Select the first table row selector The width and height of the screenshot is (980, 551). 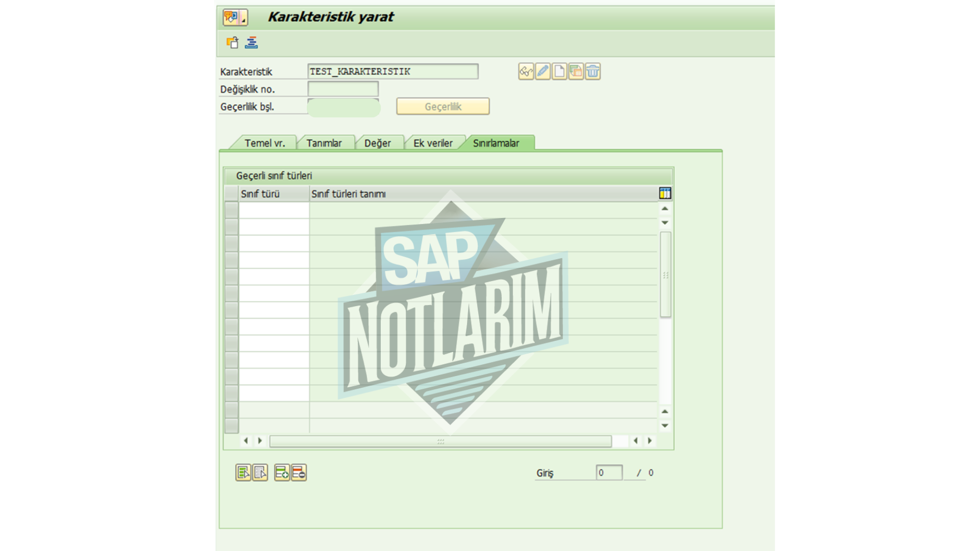(231, 210)
